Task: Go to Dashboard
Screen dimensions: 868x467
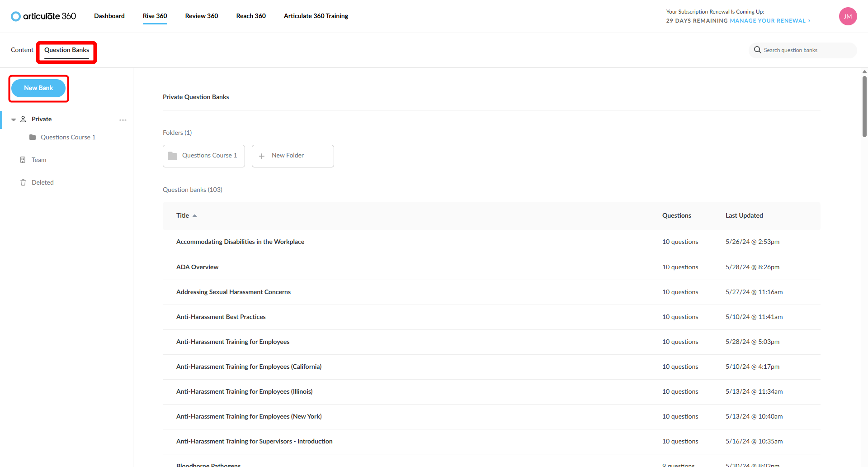Action: click(x=109, y=16)
